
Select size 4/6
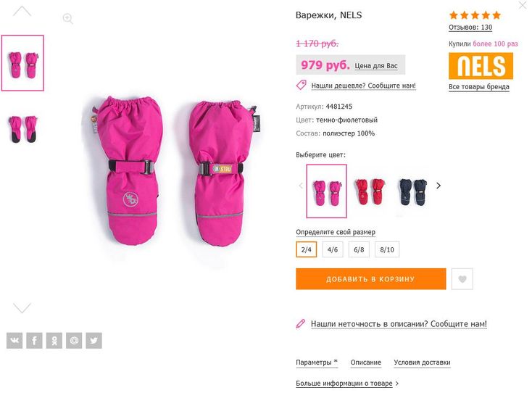pos(333,249)
